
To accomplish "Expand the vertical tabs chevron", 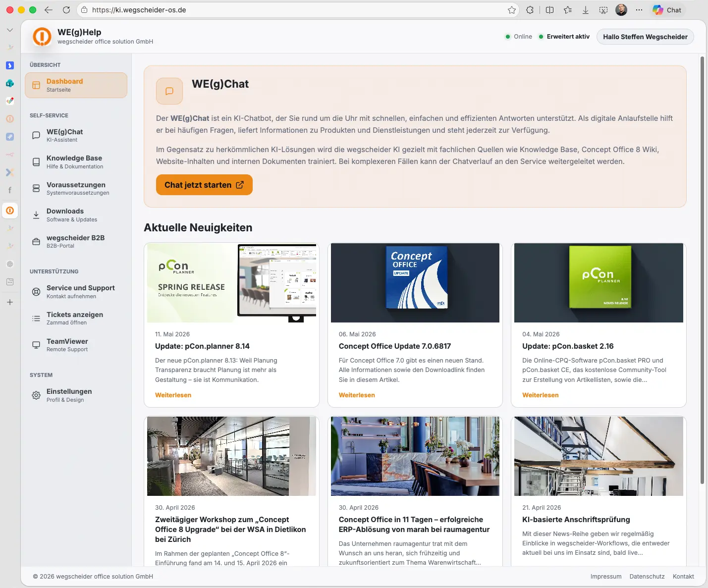I will point(10,30).
